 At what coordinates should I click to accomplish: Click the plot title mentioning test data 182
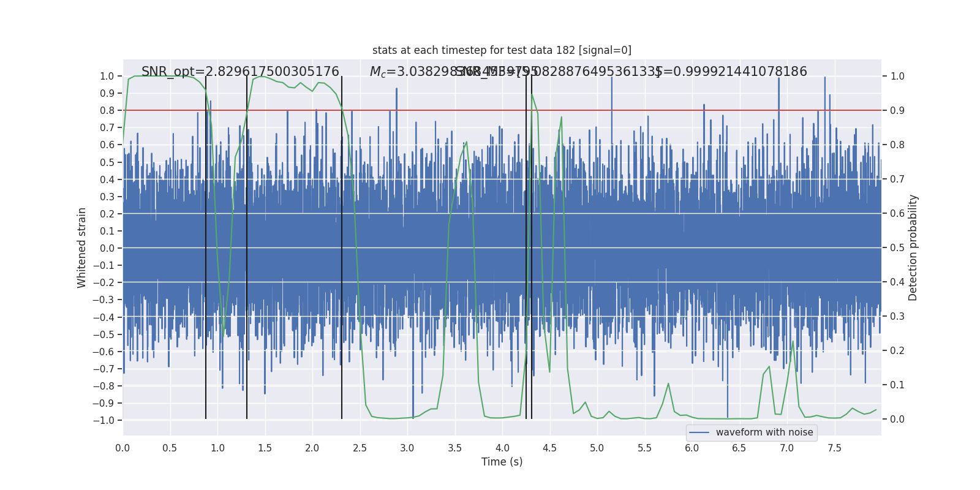pyautogui.click(x=502, y=50)
